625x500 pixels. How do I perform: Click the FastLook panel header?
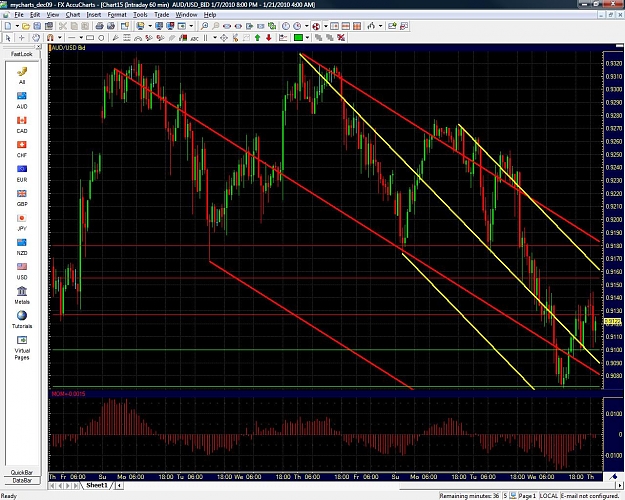[x=22, y=54]
